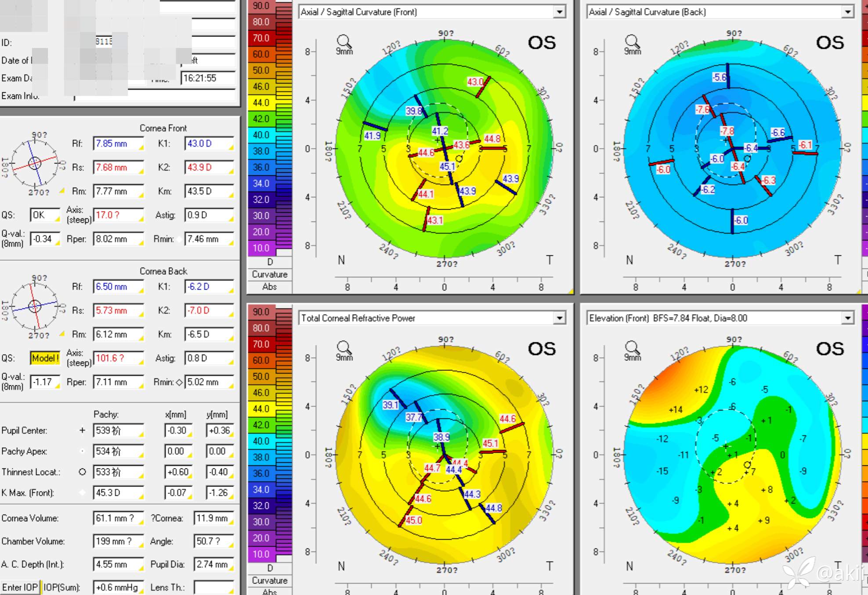Click the K Max (Front) 45.3 D field

click(118, 493)
